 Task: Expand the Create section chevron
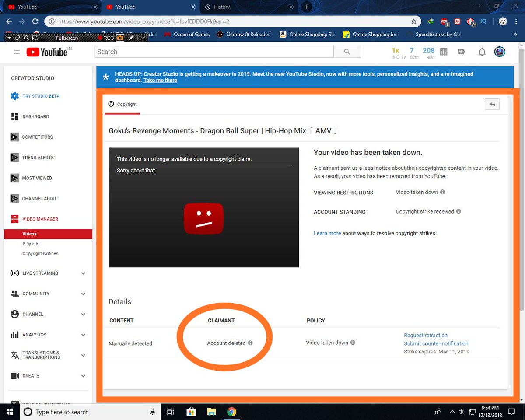83,376
